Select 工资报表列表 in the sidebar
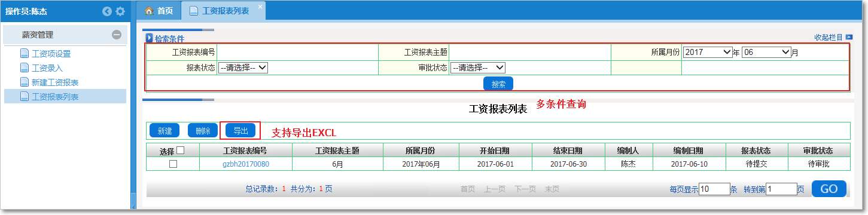 (55, 97)
